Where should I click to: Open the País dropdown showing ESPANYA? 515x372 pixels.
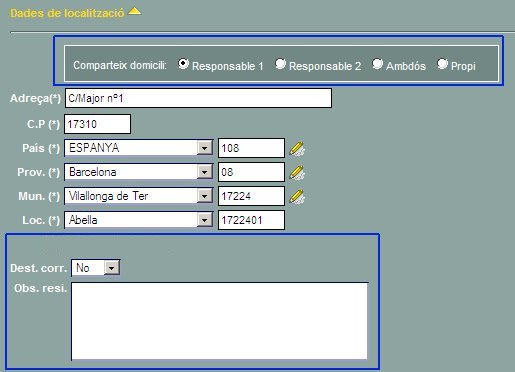pos(139,148)
